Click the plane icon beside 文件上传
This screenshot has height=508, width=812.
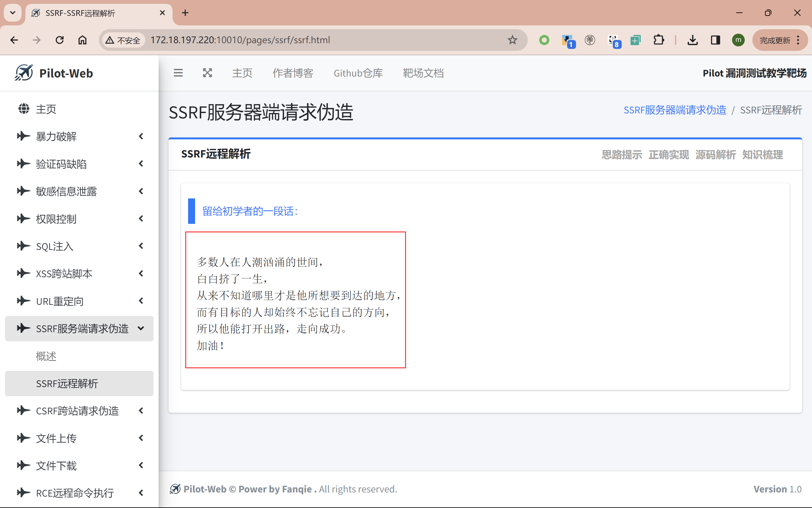[23, 438]
